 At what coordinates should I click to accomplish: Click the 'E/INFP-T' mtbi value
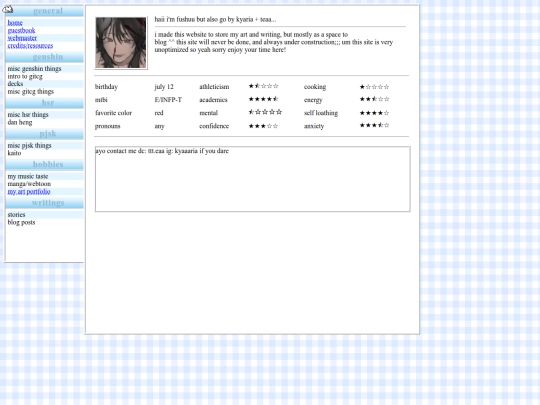168,100
